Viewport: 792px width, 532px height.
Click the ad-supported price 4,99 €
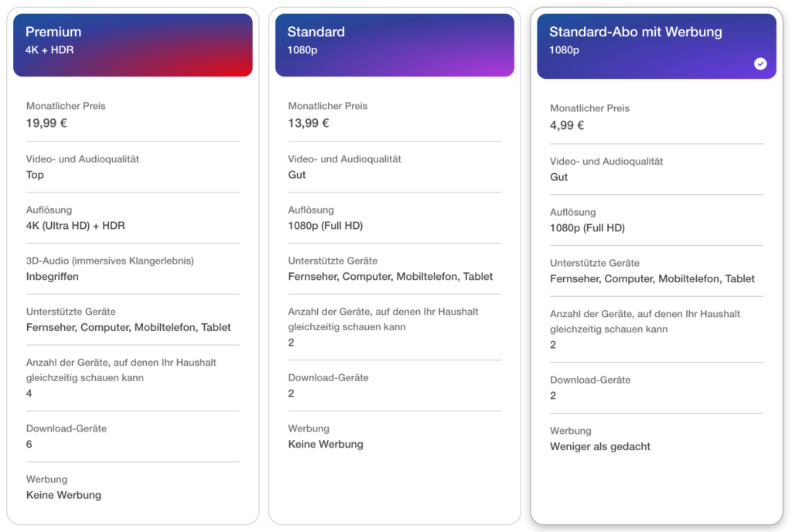tap(567, 125)
